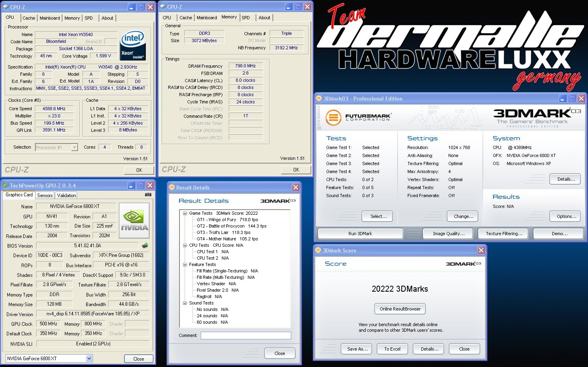The height and width of the screenshot is (367, 588).
Task: Click the 20222 3DMarks score text
Action: click(x=400, y=289)
